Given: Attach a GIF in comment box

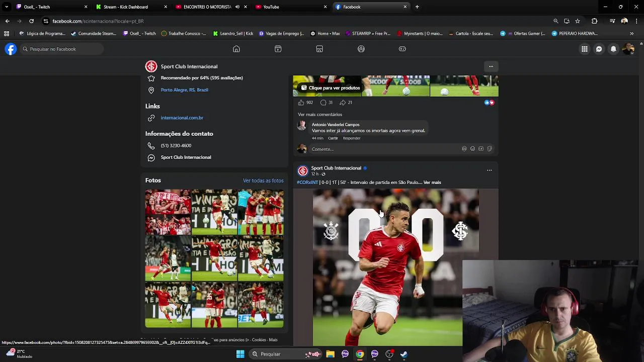Looking at the screenshot, I should point(481,149).
